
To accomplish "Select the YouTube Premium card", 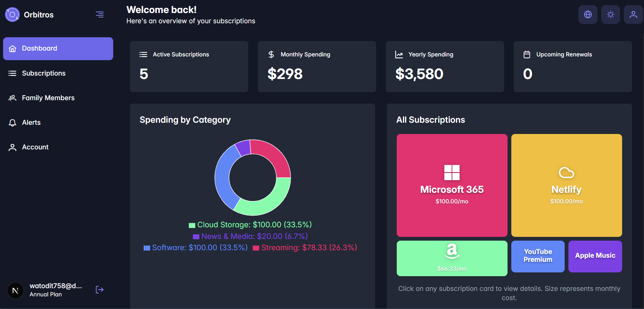I will point(538,256).
